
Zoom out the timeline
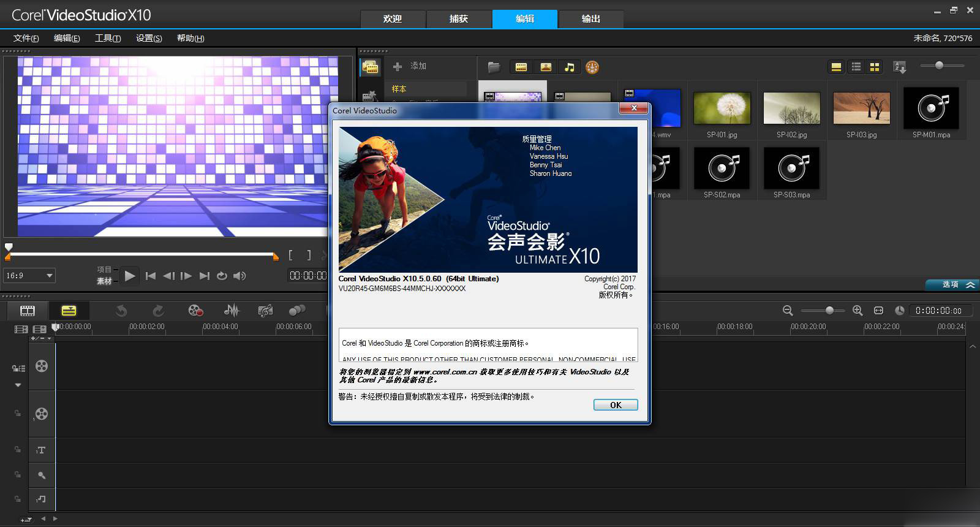788,311
